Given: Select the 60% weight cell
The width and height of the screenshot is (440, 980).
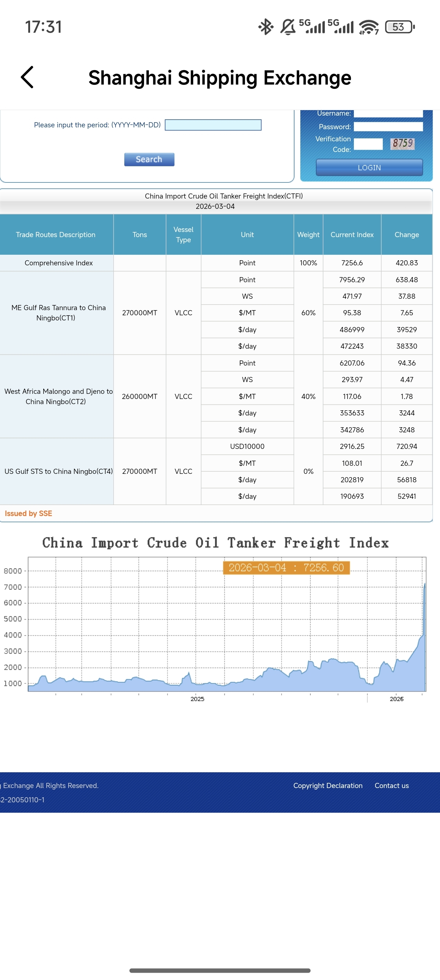Looking at the screenshot, I should click(x=308, y=313).
